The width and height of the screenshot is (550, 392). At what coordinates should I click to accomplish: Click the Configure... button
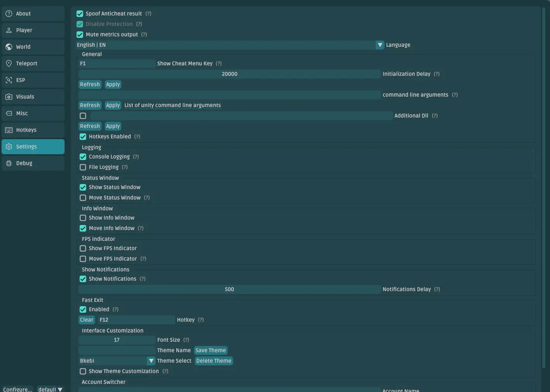click(17, 389)
